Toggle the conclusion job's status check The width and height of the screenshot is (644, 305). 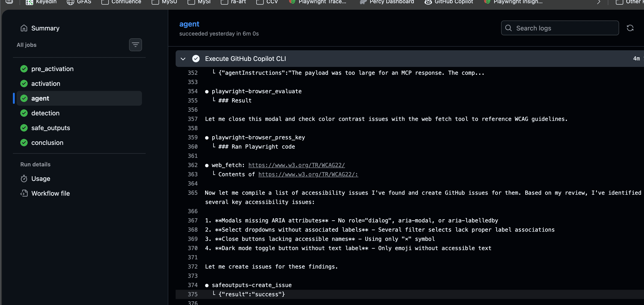(24, 143)
